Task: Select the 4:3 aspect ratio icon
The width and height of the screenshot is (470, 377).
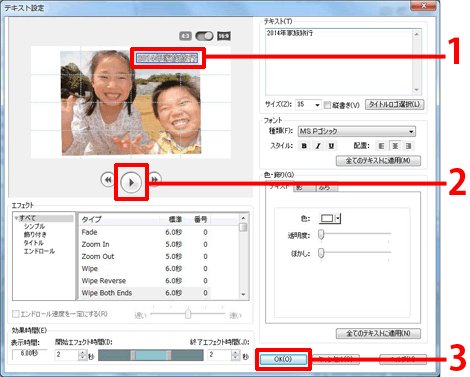Action: tap(185, 36)
